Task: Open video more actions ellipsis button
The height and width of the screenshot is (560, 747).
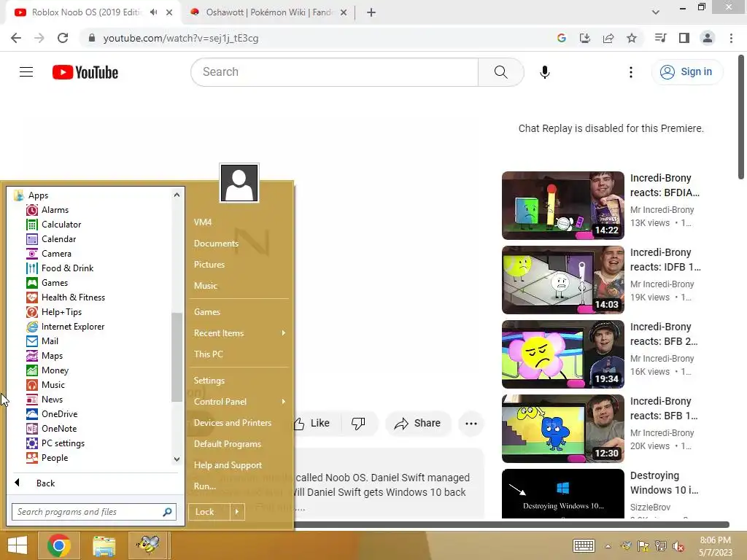Action: (x=471, y=424)
